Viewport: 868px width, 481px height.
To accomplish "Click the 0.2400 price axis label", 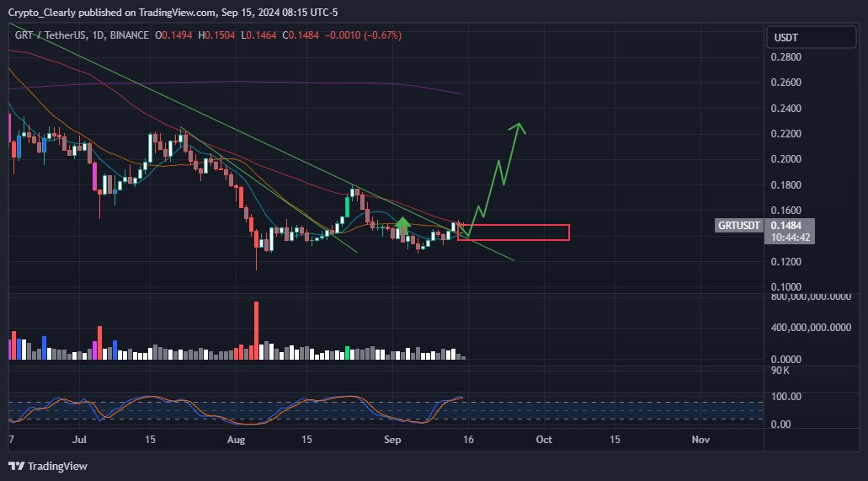I will tap(785, 108).
